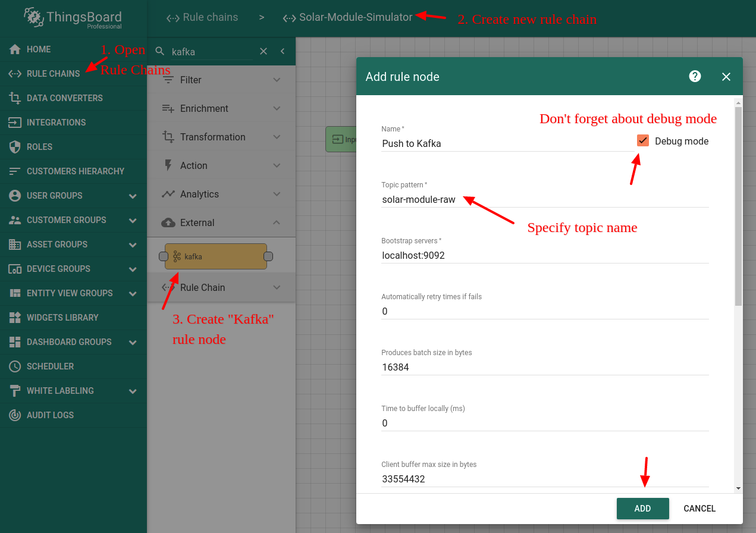Click the batch size field
756x533 pixels.
(545, 367)
